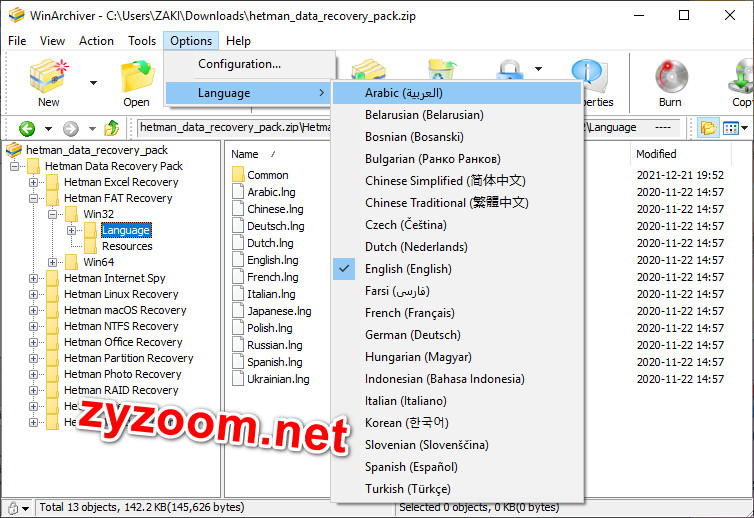Screen dimensions: 754x518
Task: Select the Language submenu entry
Action: (x=248, y=93)
